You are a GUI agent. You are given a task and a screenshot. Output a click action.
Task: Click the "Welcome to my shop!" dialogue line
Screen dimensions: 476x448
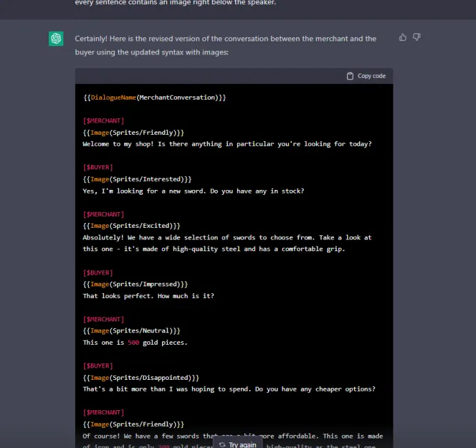tap(227, 144)
